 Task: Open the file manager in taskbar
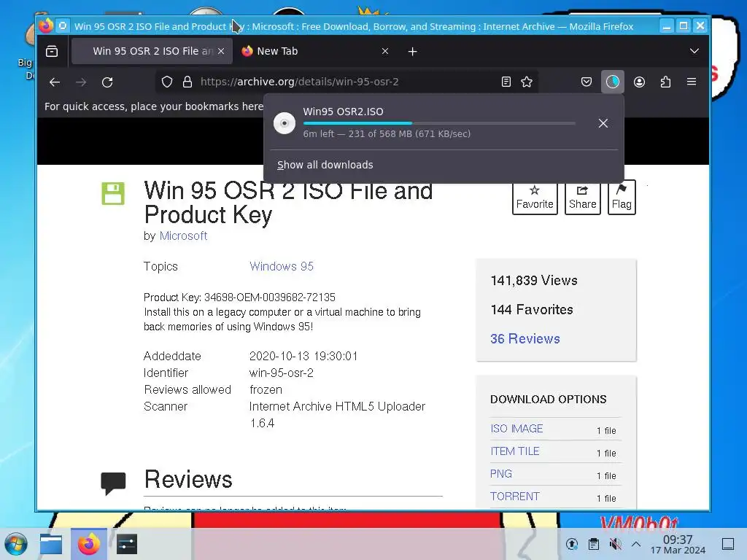51,544
